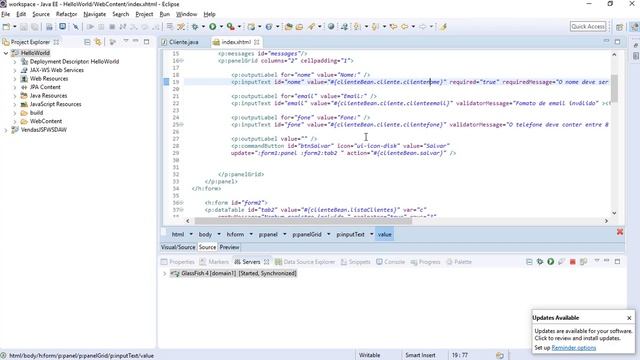
Task: Click Updates Available notification message text
Action: (583, 335)
